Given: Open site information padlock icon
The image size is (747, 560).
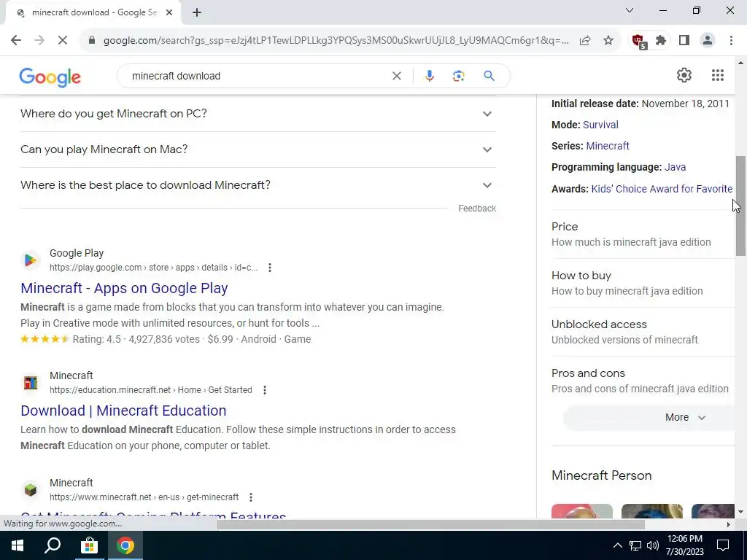Looking at the screenshot, I should tap(92, 41).
